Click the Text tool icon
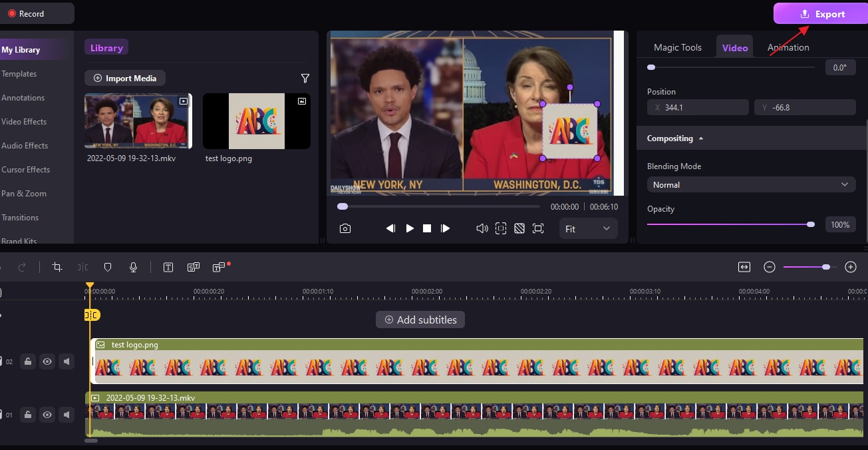The height and width of the screenshot is (450, 868). point(168,267)
